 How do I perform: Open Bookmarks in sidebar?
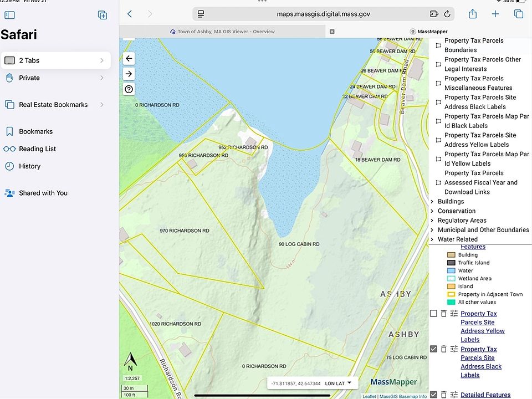point(56,131)
